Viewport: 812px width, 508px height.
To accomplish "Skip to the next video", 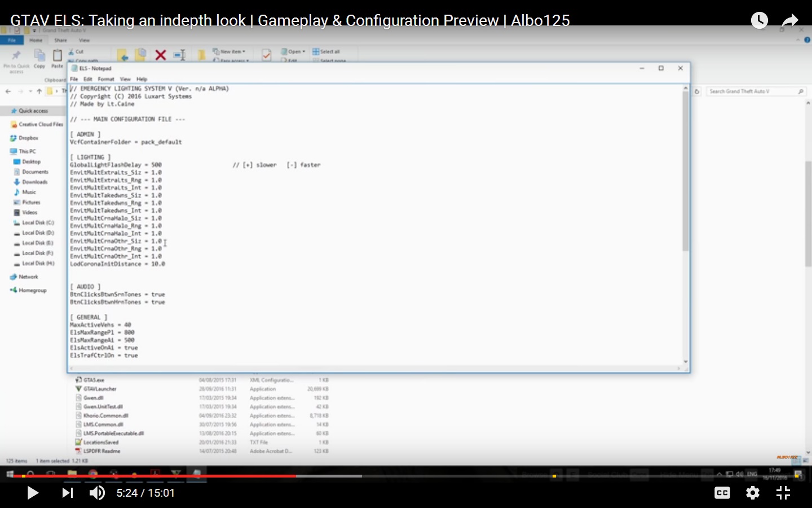I will tap(68, 493).
